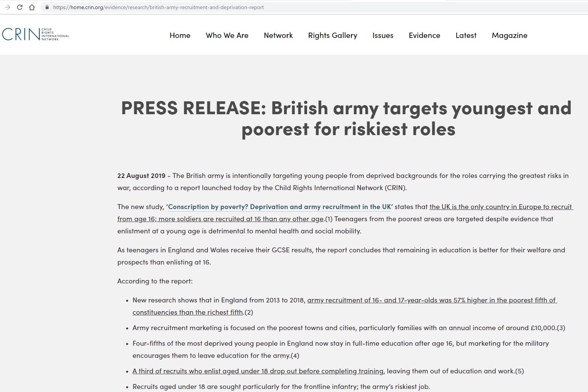Click the browser home icon

pos(32,7)
